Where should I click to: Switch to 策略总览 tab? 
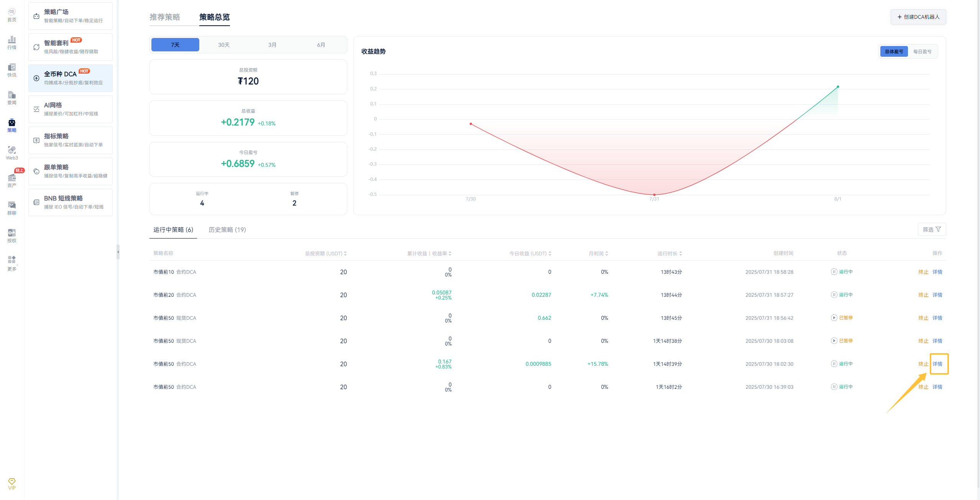point(215,17)
